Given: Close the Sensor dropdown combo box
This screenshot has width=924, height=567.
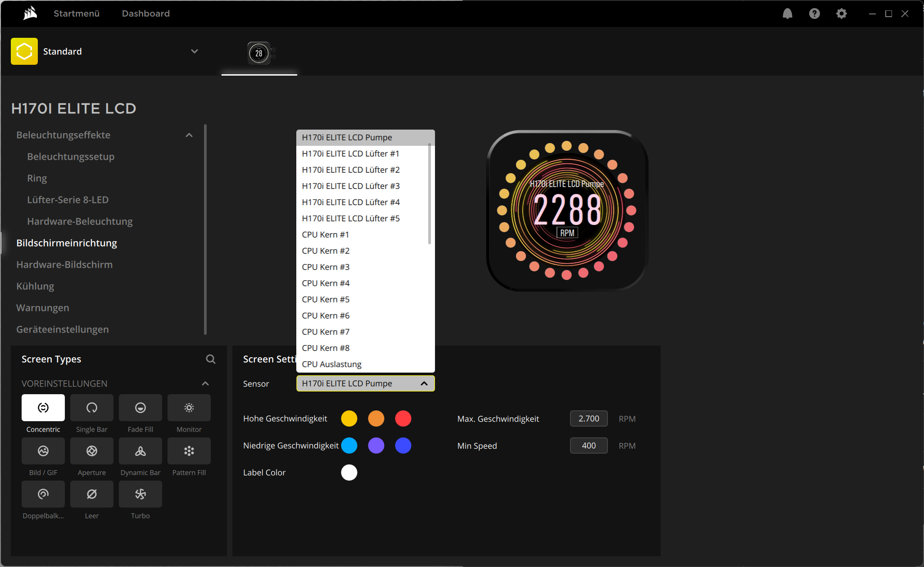Looking at the screenshot, I should point(366,383).
